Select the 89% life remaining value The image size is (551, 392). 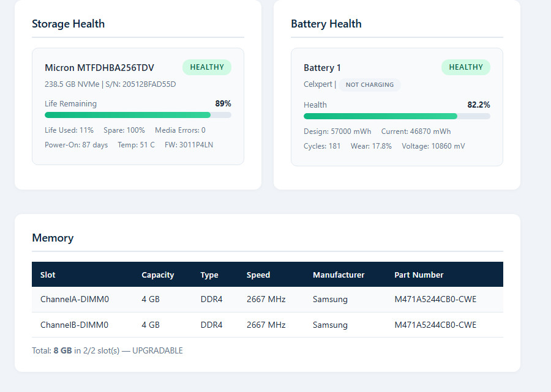[223, 104]
